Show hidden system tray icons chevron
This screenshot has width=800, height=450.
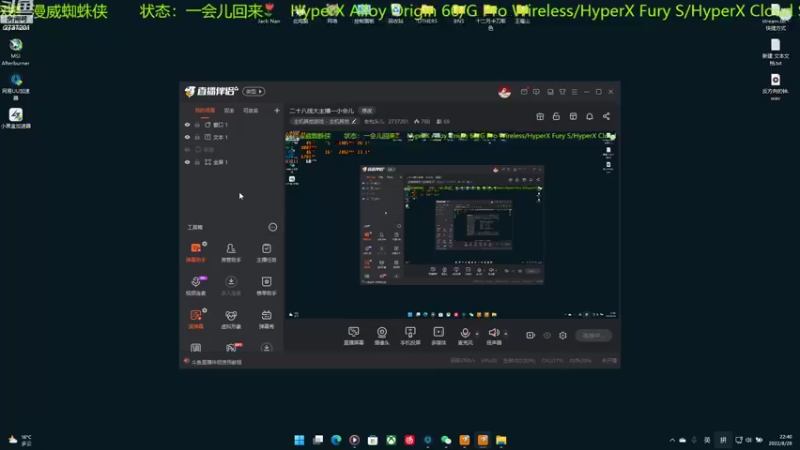point(672,440)
